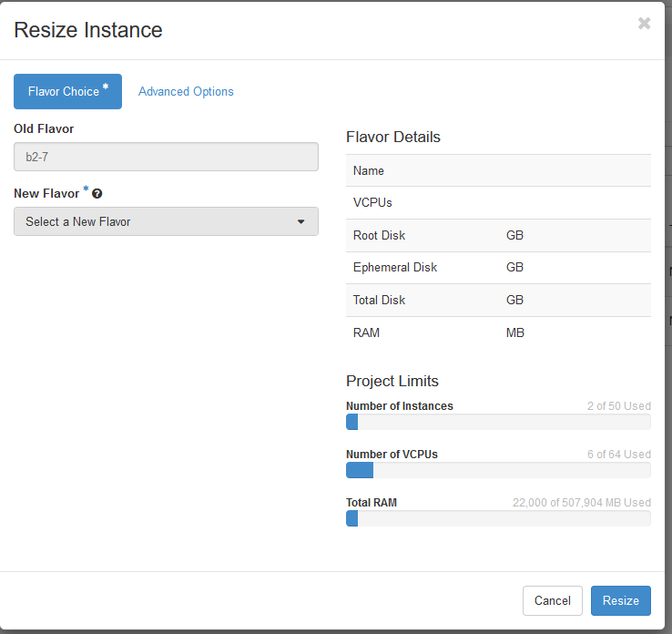Click the Old Flavor field showing b2-7

pos(166,157)
